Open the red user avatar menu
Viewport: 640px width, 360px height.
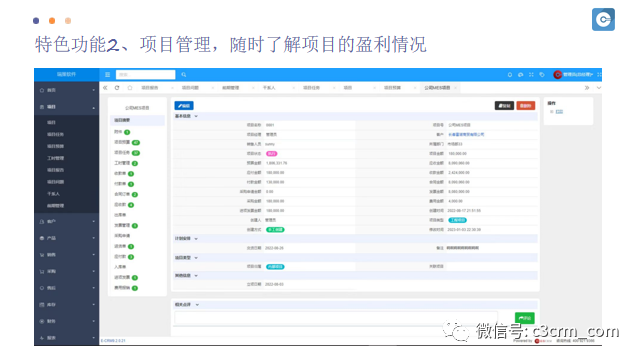click(x=557, y=75)
